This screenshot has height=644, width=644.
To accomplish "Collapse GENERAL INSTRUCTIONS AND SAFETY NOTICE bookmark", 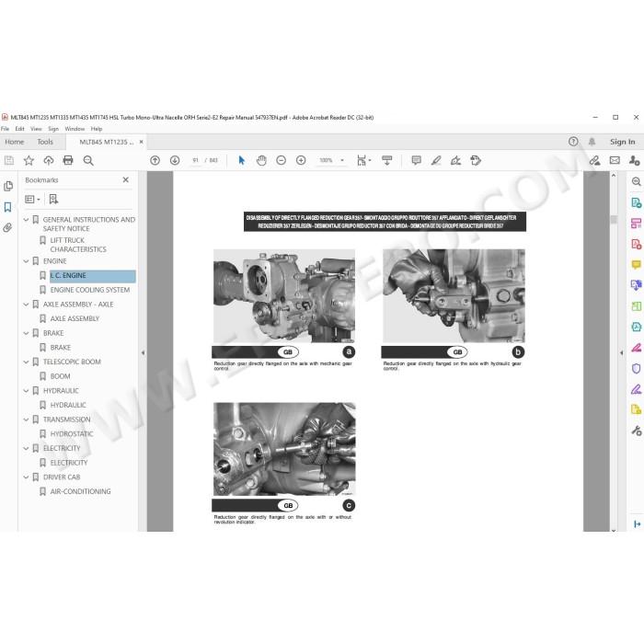I will [26, 220].
